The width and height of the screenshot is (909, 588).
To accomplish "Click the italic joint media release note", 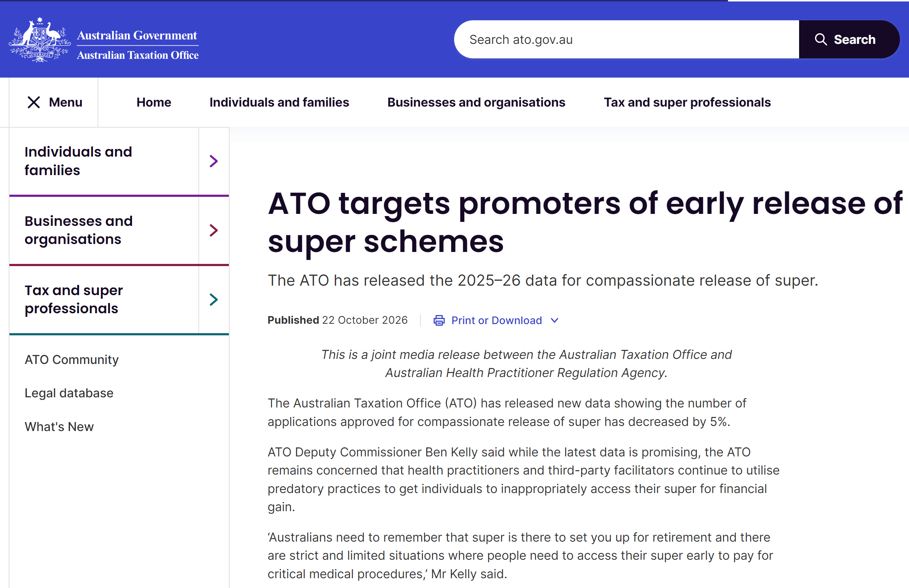I will (x=526, y=364).
